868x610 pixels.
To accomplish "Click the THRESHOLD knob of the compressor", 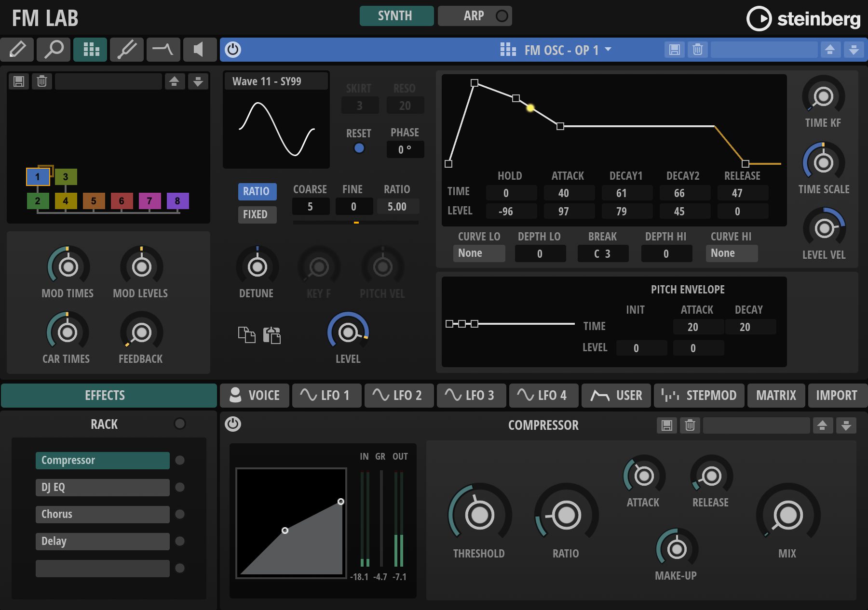I will click(479, 515).
